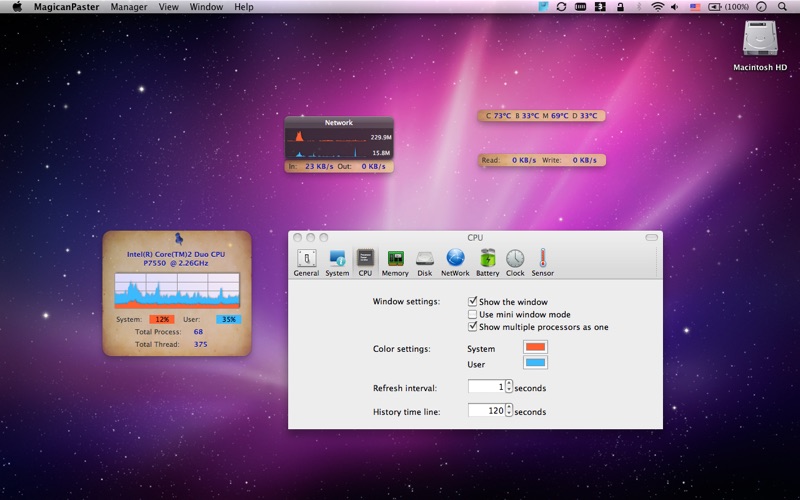This screenshot has height=500, width=800.
Task: Select the NetWork globe icon
Action: (455, 262)
